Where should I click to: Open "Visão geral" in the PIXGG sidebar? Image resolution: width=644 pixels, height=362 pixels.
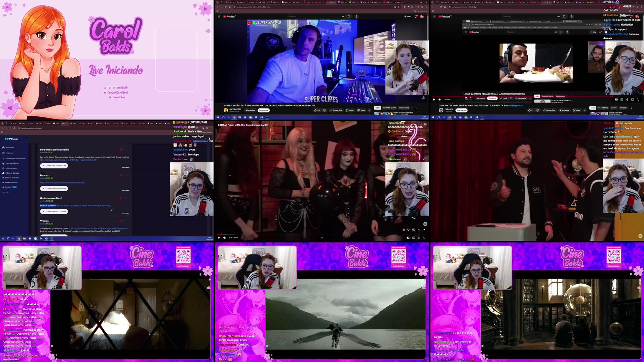pos(10,147)
